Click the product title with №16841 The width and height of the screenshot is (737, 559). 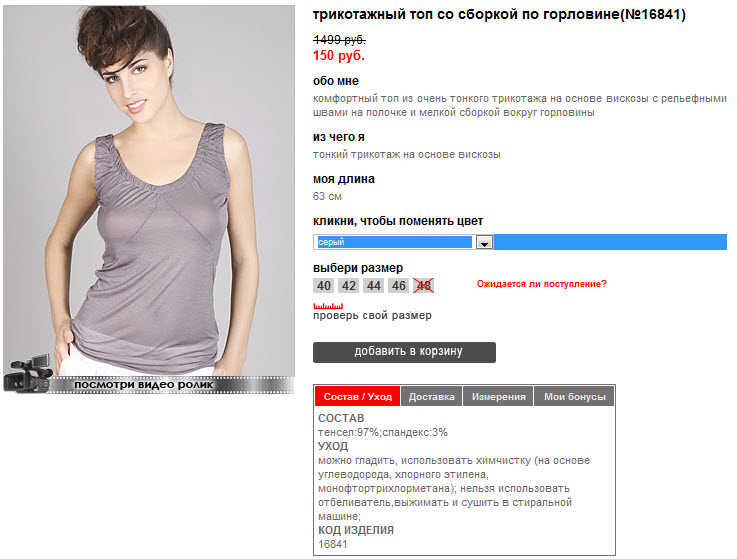coord(499,15)
